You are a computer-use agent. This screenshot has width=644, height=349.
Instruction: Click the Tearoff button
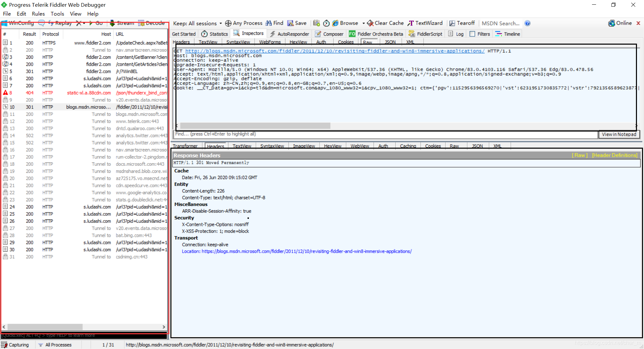coord(462,23)
